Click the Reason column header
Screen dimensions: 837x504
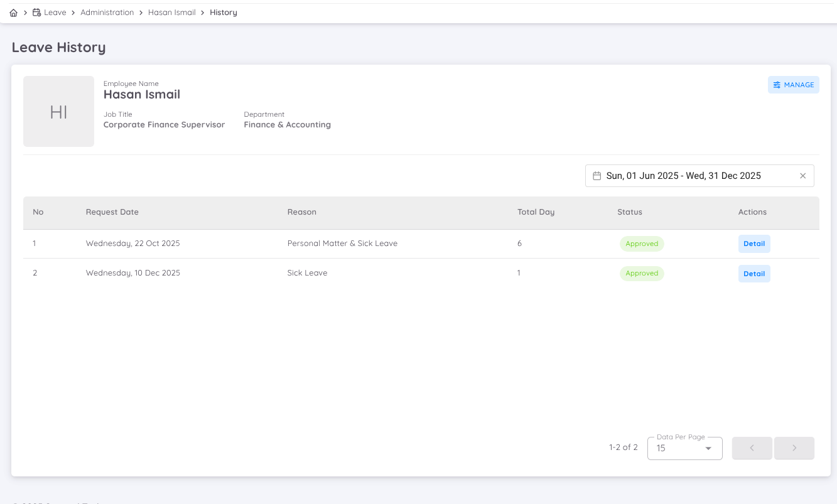click(301, 212)
